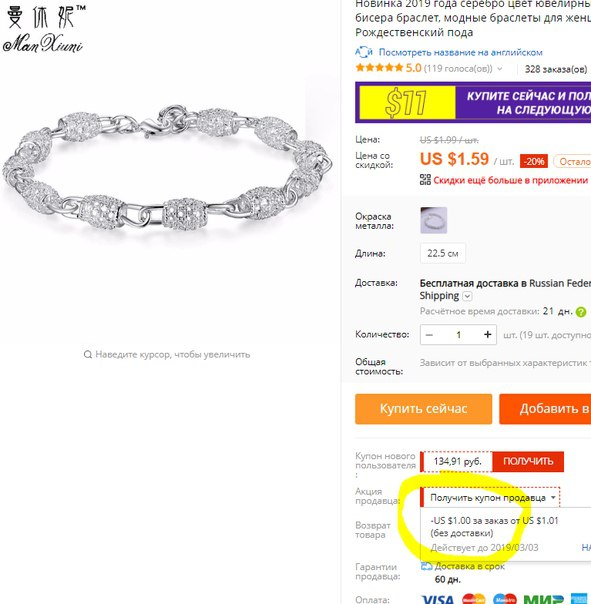Click the МИР payment logo
This screenshot has width=591, height=604.
(x=543, y=599)
